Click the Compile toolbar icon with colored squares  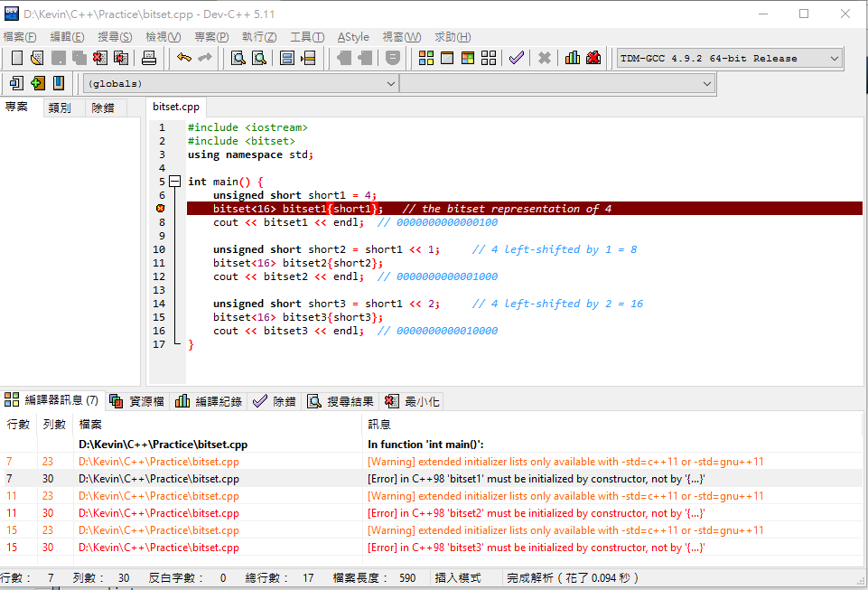click(x=426, y=58)
